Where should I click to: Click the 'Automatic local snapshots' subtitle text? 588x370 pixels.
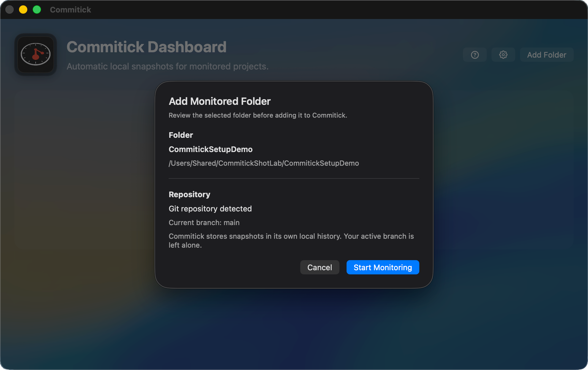167,66
